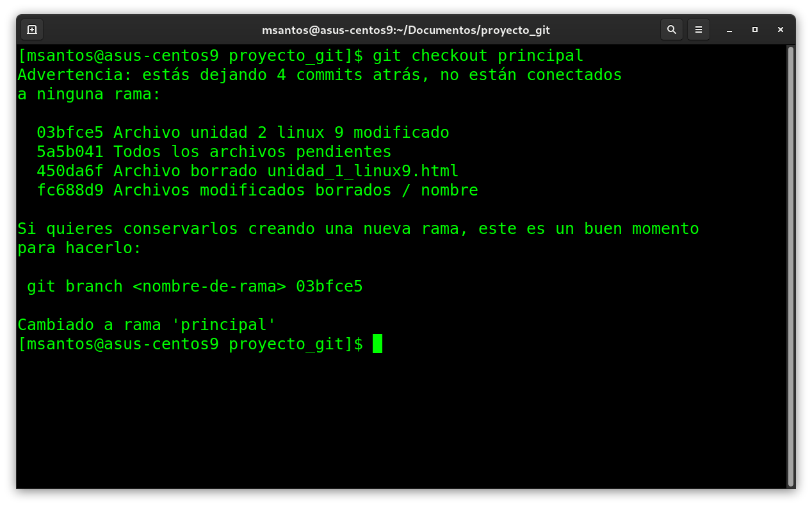
Task: Click the 'para hacerlo:' text line
Action: [79, 248]
